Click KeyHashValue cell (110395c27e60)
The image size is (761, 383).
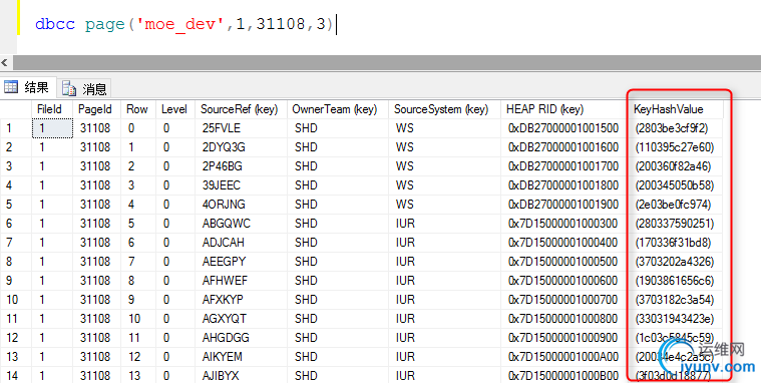(x=675, y=147)
